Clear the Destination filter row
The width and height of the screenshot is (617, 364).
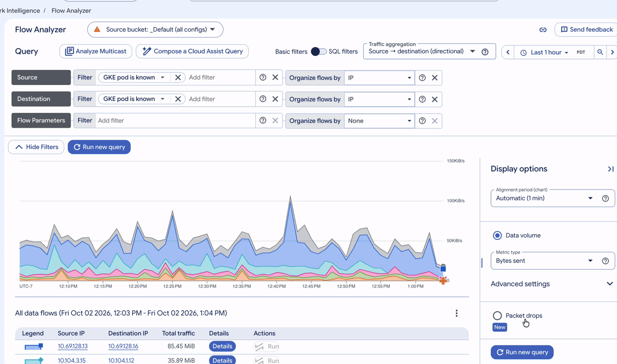pyautogui.click(x=275, y=99)
